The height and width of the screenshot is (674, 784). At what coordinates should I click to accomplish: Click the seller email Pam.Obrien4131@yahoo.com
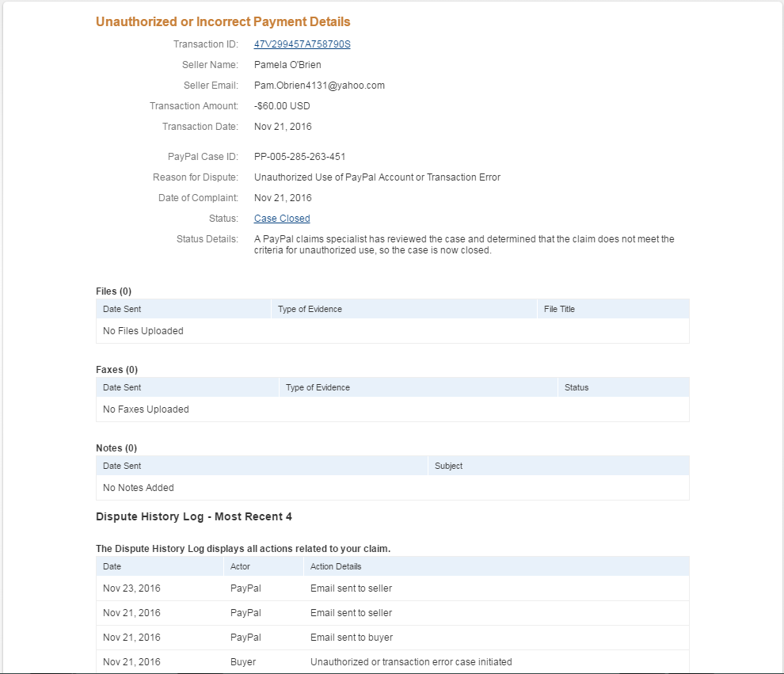coord(319,86)
